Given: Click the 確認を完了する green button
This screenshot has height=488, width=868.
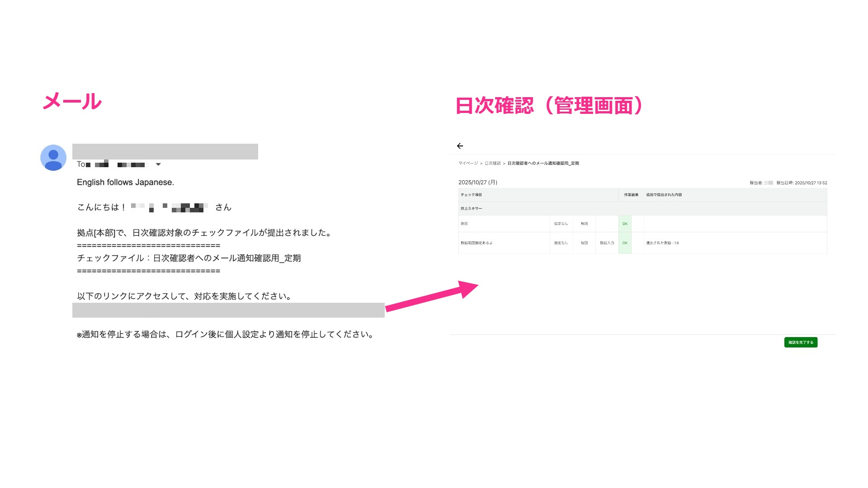Looking at the screenshot, I should (801, 343).
